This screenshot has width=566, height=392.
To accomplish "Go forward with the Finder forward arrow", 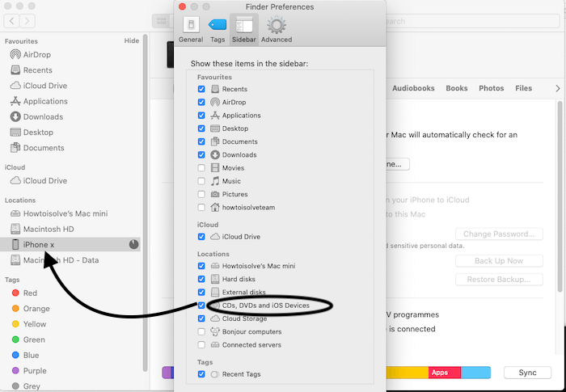I will click(x=27, y=21).
